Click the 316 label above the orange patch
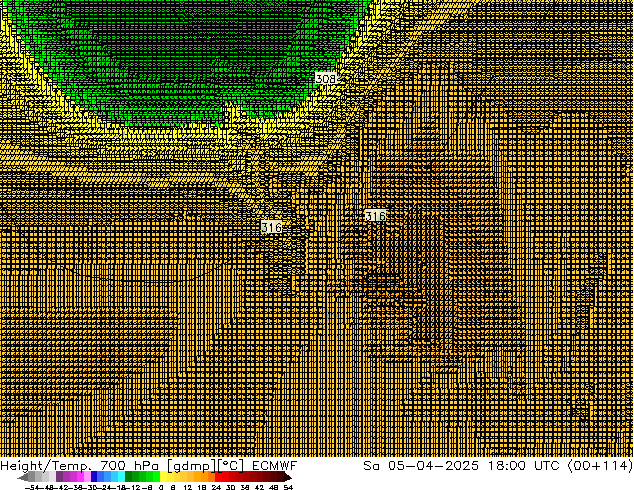The image size is (634, 490). point(375,215)
